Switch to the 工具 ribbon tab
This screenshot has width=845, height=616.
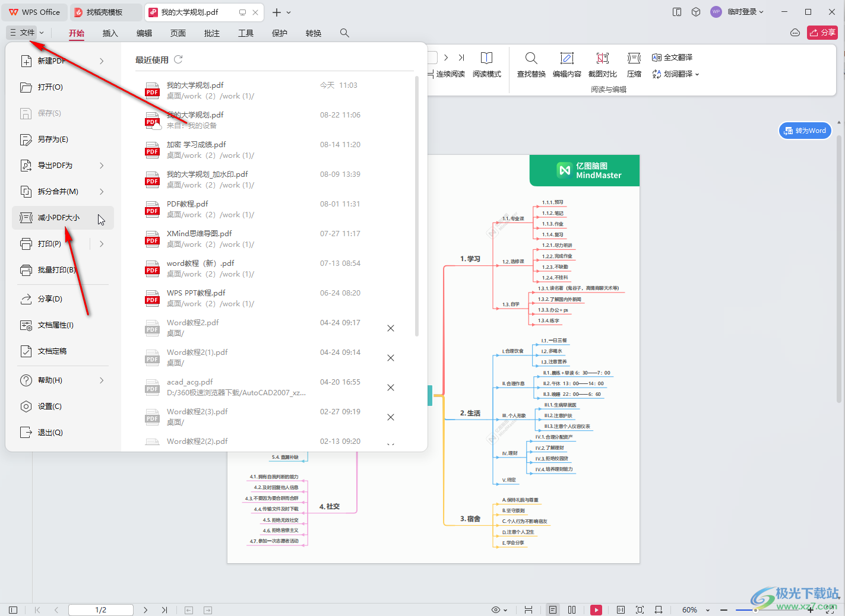point(246,33)
